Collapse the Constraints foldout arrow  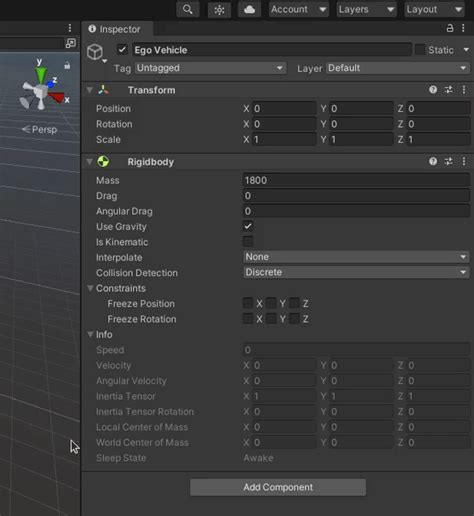point(90,288)
